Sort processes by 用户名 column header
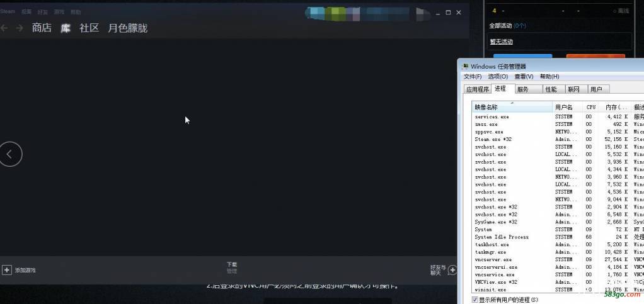 [x=568, y=107]
